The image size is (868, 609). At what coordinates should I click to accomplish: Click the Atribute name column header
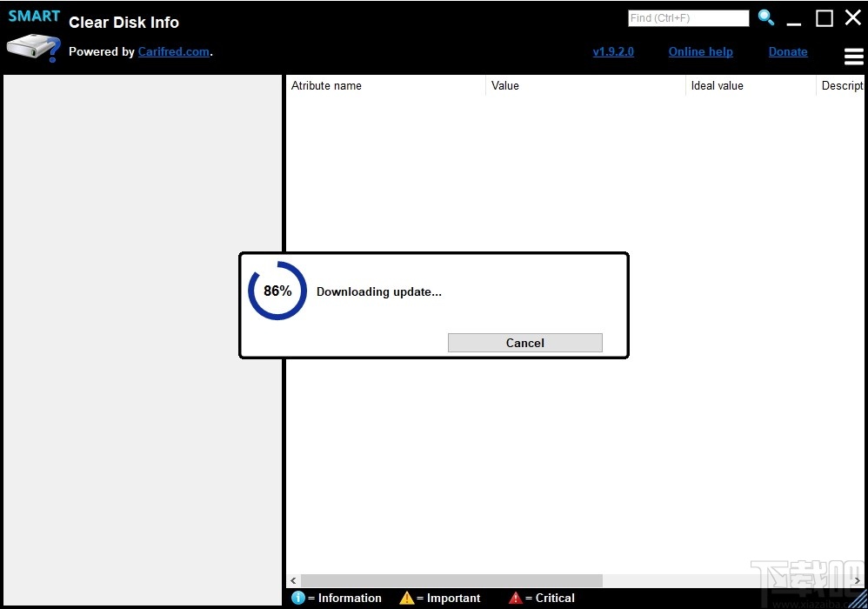pyautogui.click(x=386, y=86)
